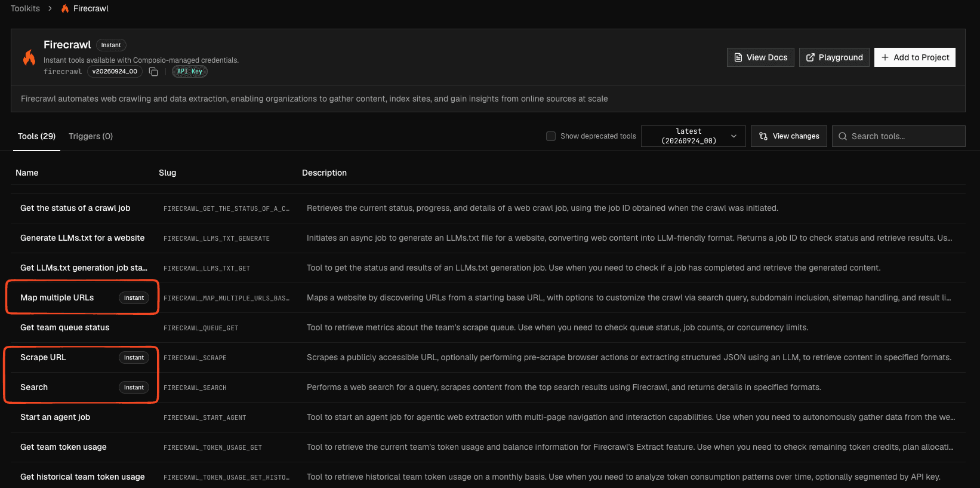
Task: Open Get historical team token usage tool
Action: pyautogui.click(x=82, y=477)
